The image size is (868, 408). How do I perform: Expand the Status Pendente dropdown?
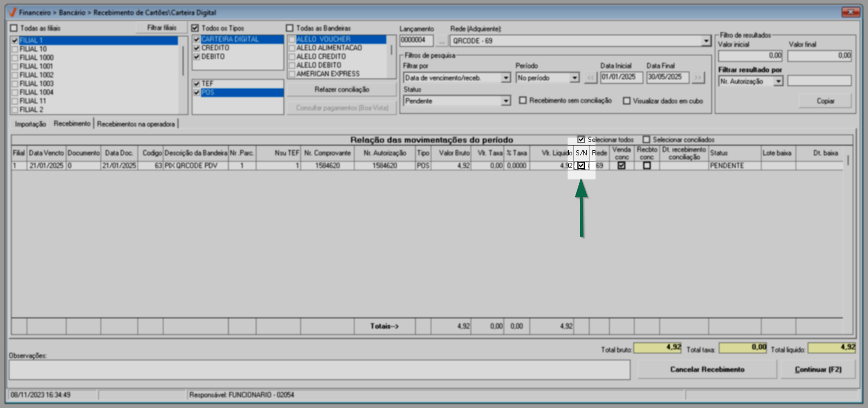click(x=506, y=101)
